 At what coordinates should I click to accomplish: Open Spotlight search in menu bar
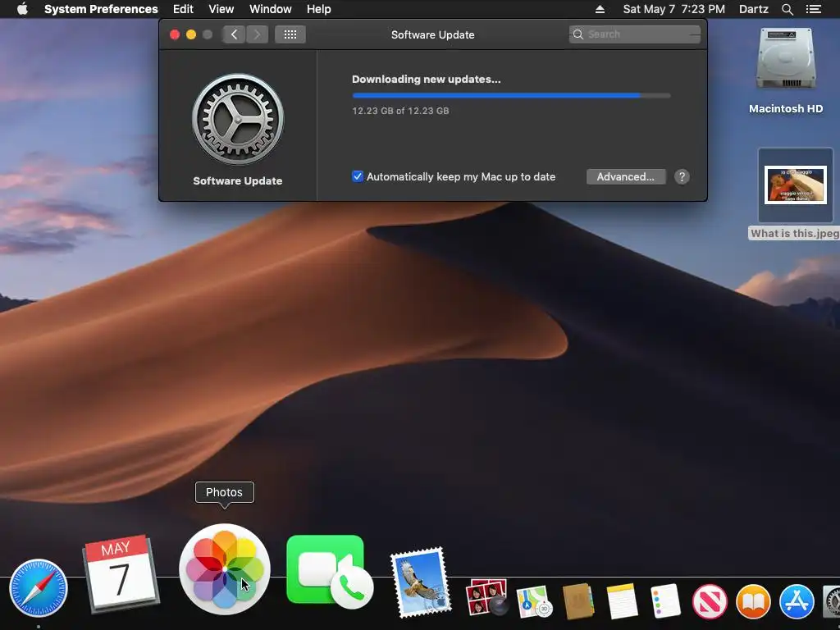point(787,9)
